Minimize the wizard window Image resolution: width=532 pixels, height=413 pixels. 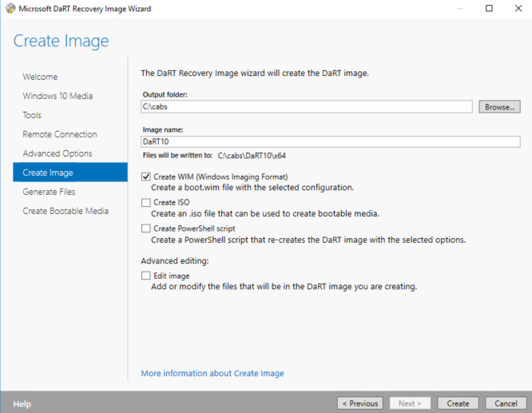[460, 8]
